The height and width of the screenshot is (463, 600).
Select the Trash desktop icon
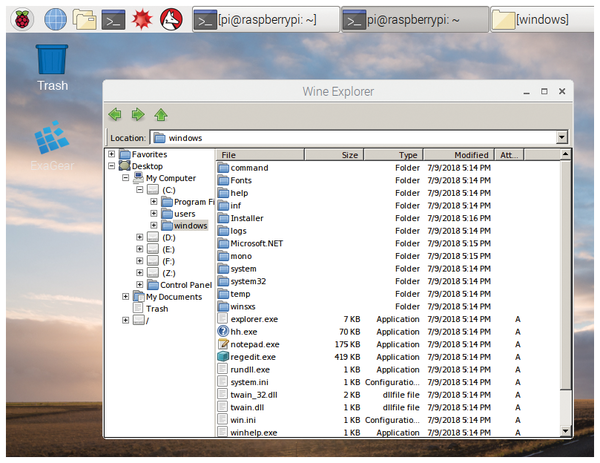[x=52, y=68]
